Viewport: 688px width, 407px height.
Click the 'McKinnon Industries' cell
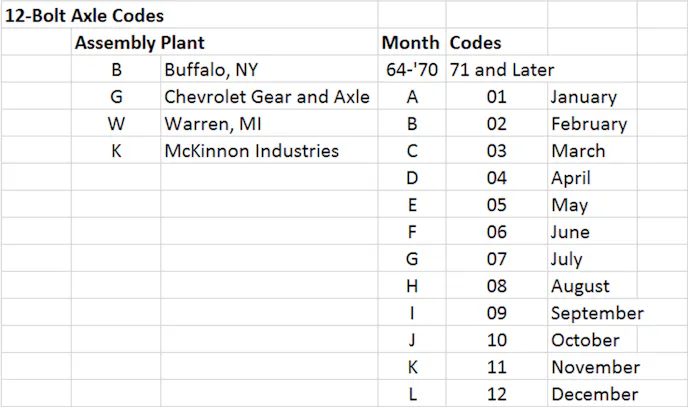251,151
